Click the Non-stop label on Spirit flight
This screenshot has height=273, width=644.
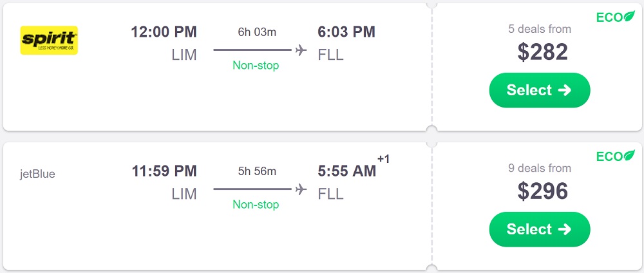[256, 65]
